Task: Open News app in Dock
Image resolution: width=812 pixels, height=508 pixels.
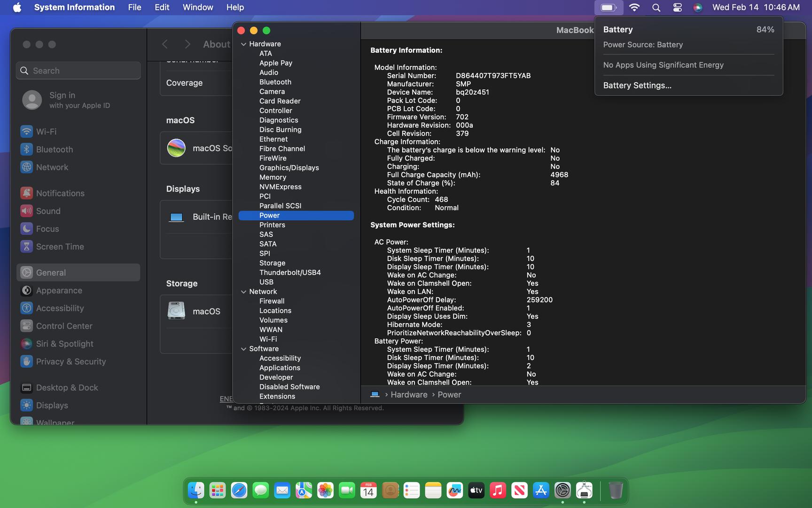Action: [x=519, y=491]
